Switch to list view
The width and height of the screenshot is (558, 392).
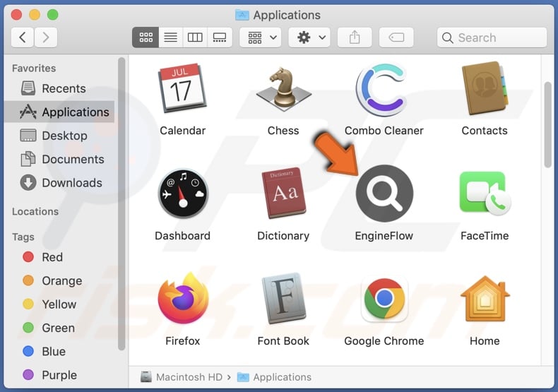[x=171, y=37]
